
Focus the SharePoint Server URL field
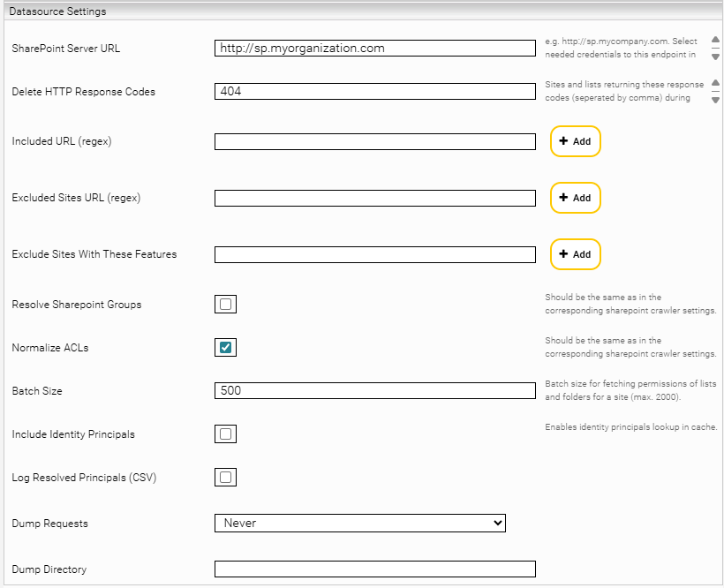click(374, 49)
